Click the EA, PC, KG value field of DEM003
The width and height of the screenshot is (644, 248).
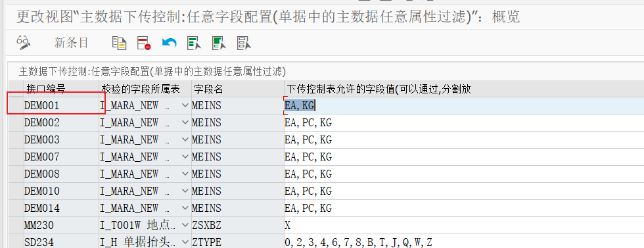(x=464, y=140)
